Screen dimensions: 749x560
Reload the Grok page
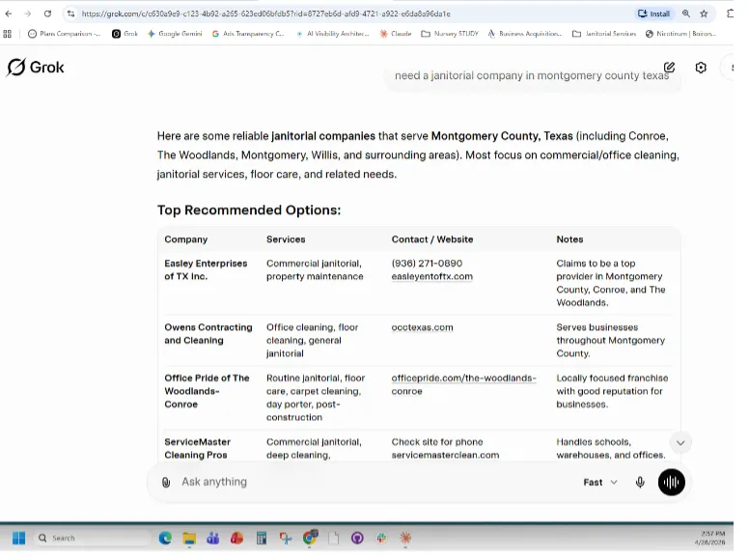47,14
